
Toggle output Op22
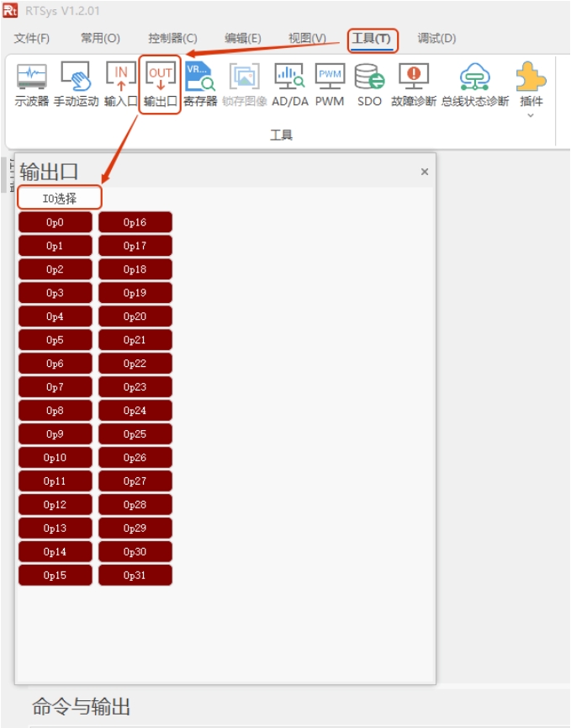[135, 364]
